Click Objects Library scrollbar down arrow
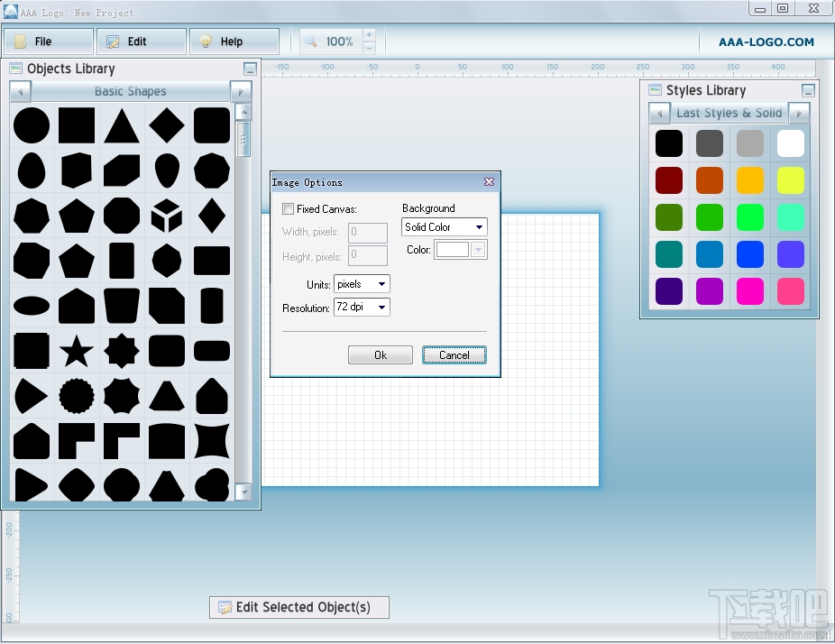The height and width of the screenshot is (644, 835). [x=243, y=492]
